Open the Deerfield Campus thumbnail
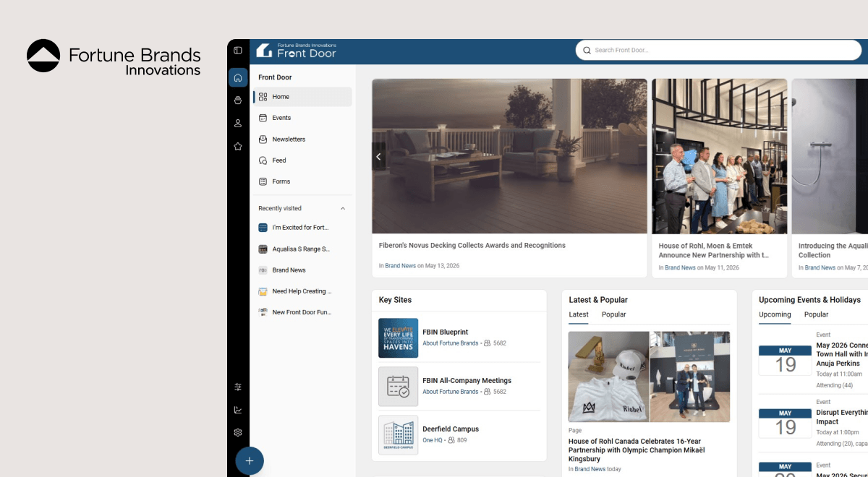This screenshot has height=477, width=868. (398, 435)
